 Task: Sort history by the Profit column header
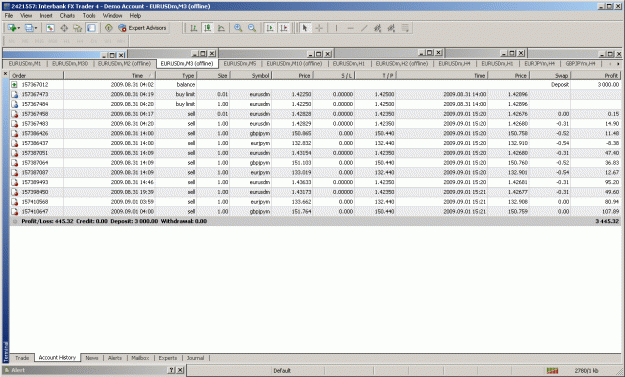pyautogui.click(x=596, y=75)
